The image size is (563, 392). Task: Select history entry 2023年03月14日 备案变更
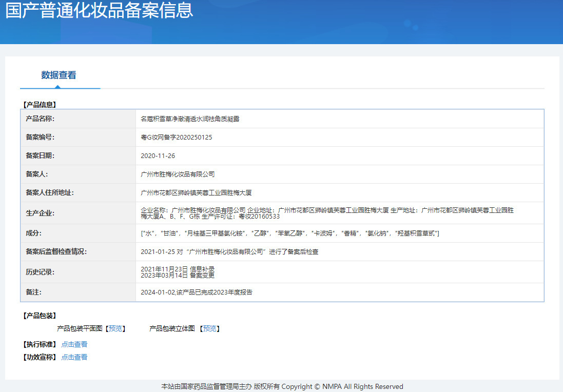click(x=178, y=276)
